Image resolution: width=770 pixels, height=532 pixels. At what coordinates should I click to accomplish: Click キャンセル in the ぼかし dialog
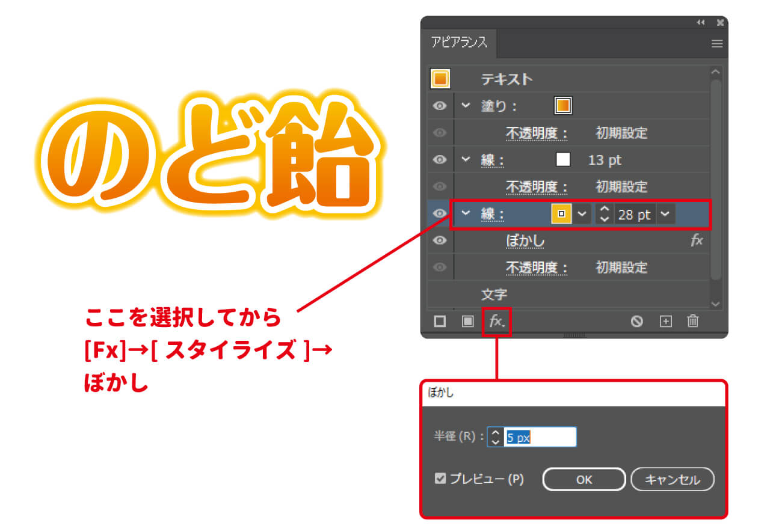tap(673, 480)
